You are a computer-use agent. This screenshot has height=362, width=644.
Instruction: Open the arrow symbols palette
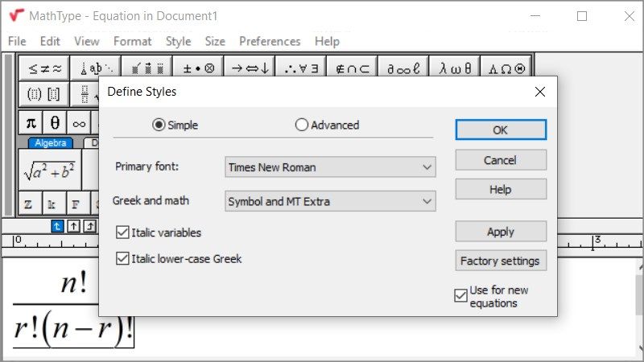pyautogui.click(x=250, y=68)
